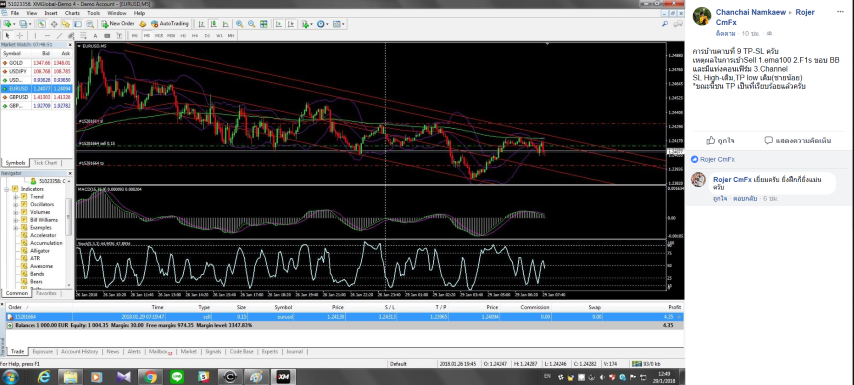This screenshot has height=385, width=854.
Task: Click the Chrome icon in taskbar
Action: (151, 376)
